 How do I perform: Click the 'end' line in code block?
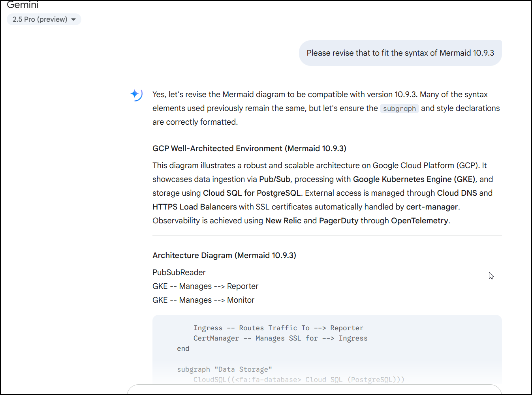click(183, 348)
